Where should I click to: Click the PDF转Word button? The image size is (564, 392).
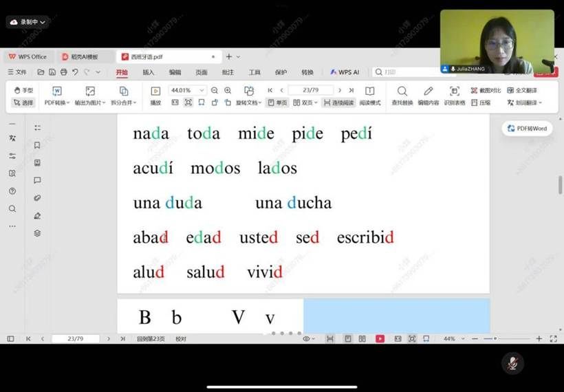coord(528,129)
